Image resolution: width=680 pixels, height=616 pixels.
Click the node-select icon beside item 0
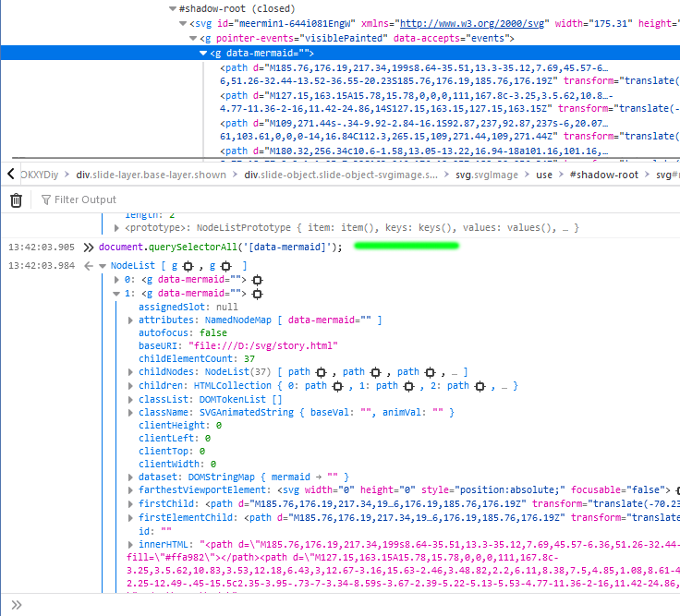click(256, 279)
